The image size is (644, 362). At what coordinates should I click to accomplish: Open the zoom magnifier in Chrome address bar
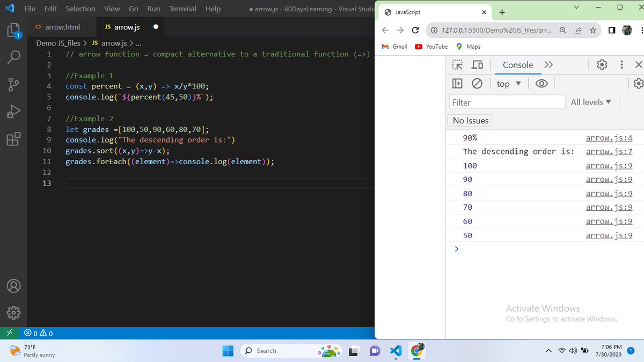click(x=562, y=31)
